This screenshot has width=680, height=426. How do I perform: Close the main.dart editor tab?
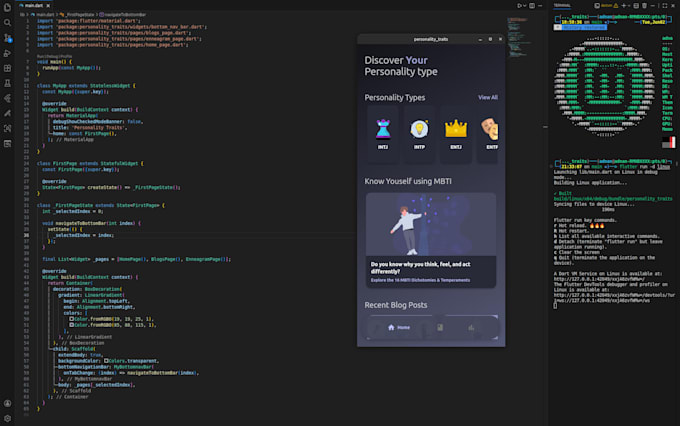[48, 6]
